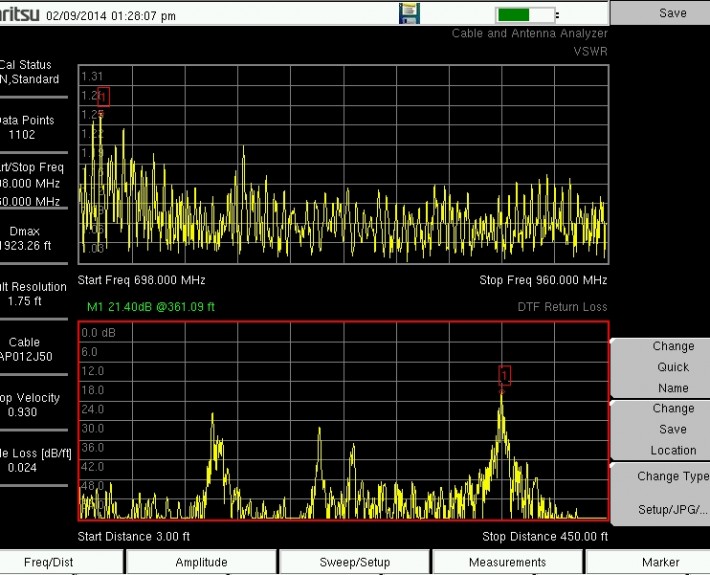Click the M1 21.40dB marker readout

(151, 307)
